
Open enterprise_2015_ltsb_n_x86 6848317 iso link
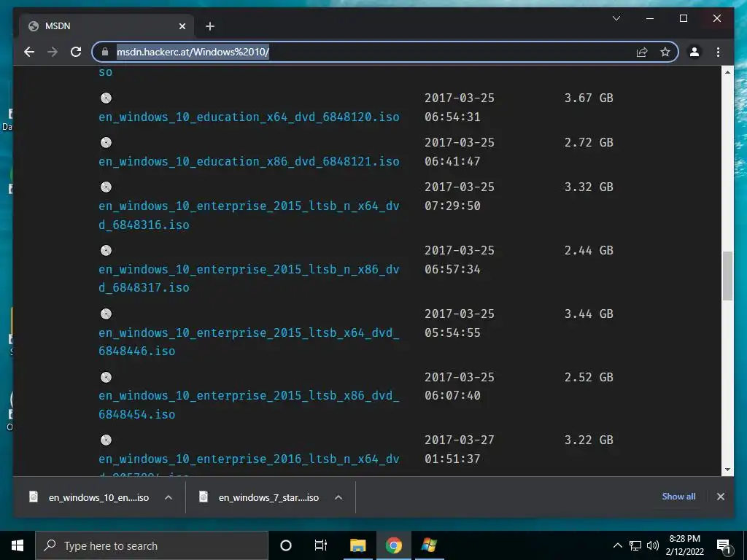249,278
